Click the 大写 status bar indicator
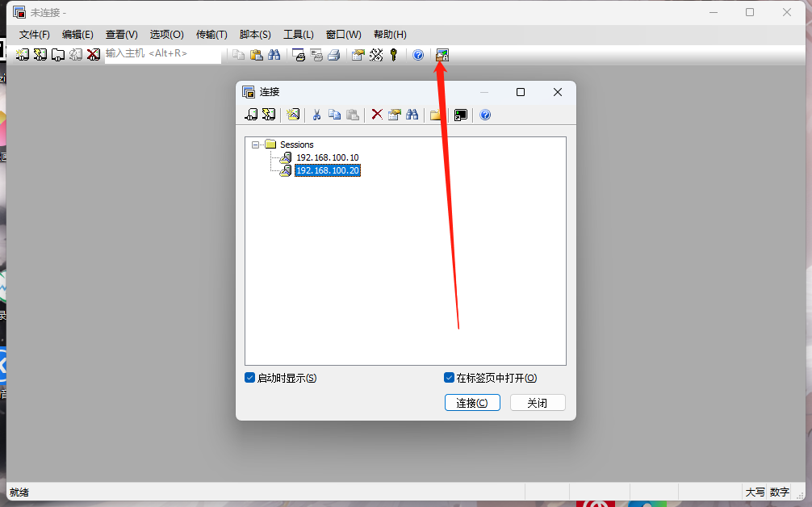The height and width of the screenshot is (507, 812). click(755, 492)
